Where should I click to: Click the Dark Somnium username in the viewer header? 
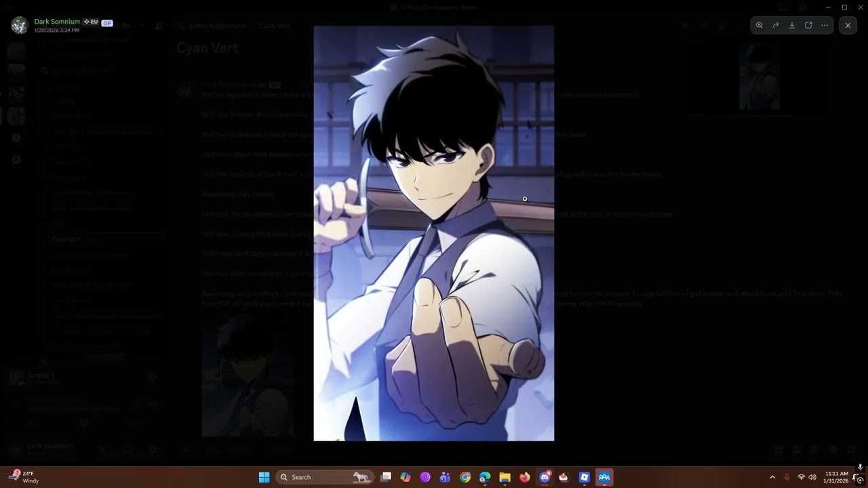57,22
